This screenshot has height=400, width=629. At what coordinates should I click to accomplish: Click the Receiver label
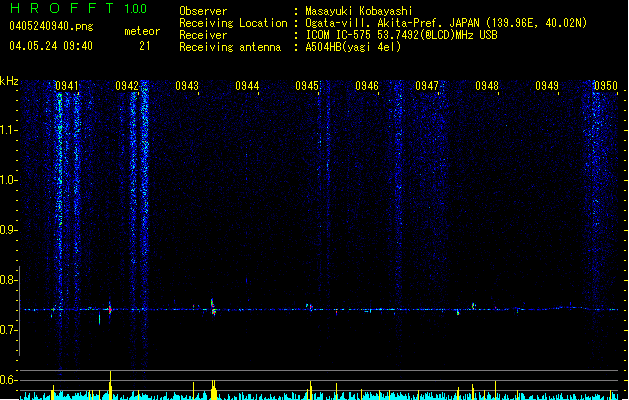click(x=203, y=35)
